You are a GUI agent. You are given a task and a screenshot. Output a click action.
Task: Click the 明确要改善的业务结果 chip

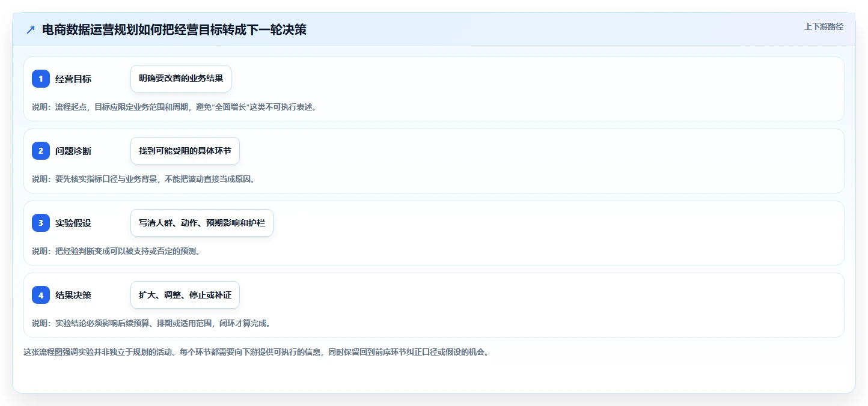(x=181, y=79)
